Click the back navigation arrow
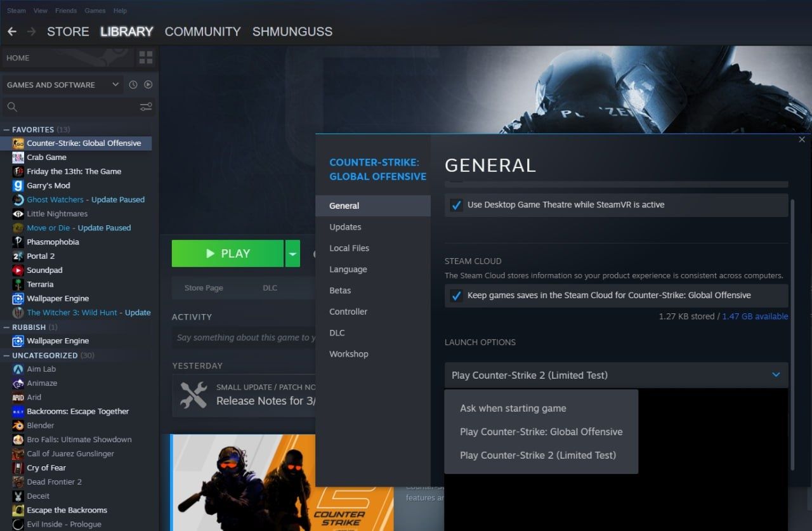 tap(12, 31)
